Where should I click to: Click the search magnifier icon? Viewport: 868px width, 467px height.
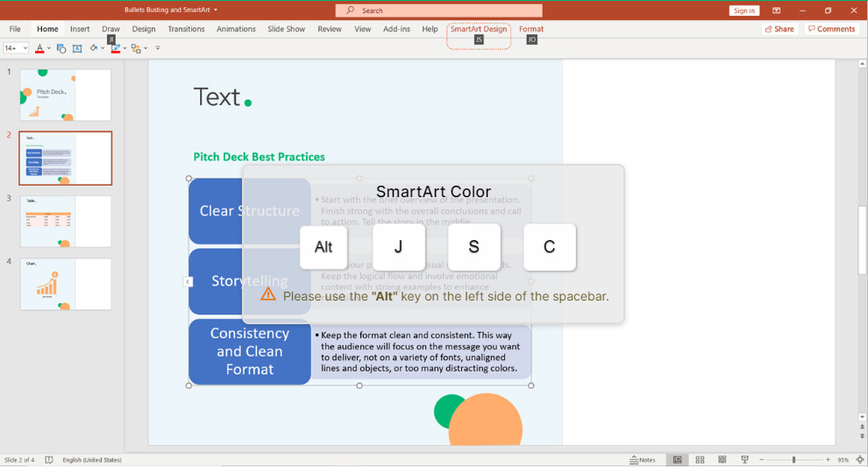350,11
